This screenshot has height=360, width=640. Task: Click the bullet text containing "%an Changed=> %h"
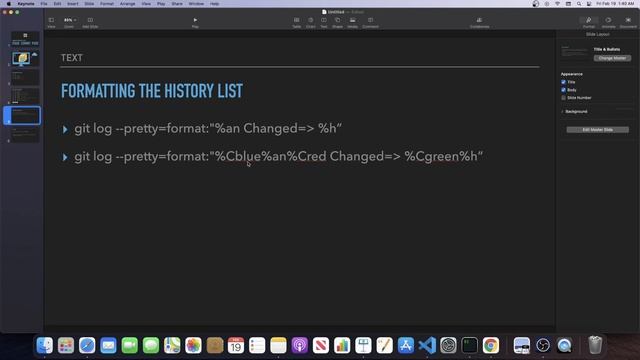208,129
